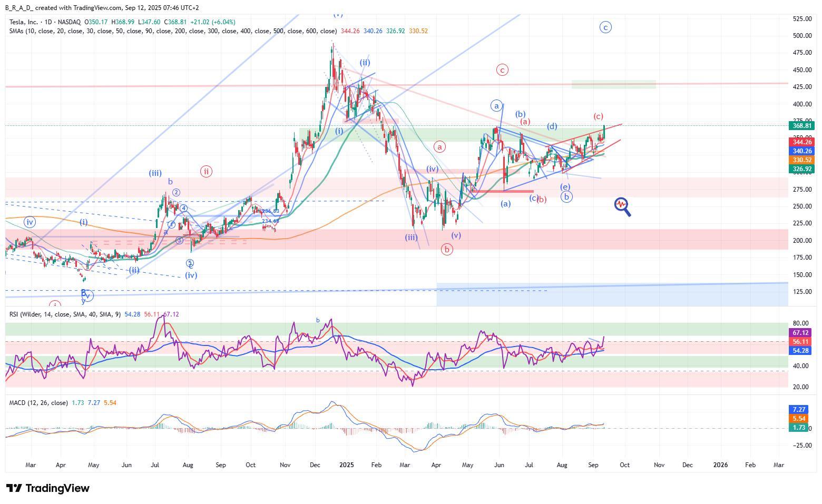
Task: Click the green 368.81 last price tag
Action: pyautogui.click(x=801, y=126)
